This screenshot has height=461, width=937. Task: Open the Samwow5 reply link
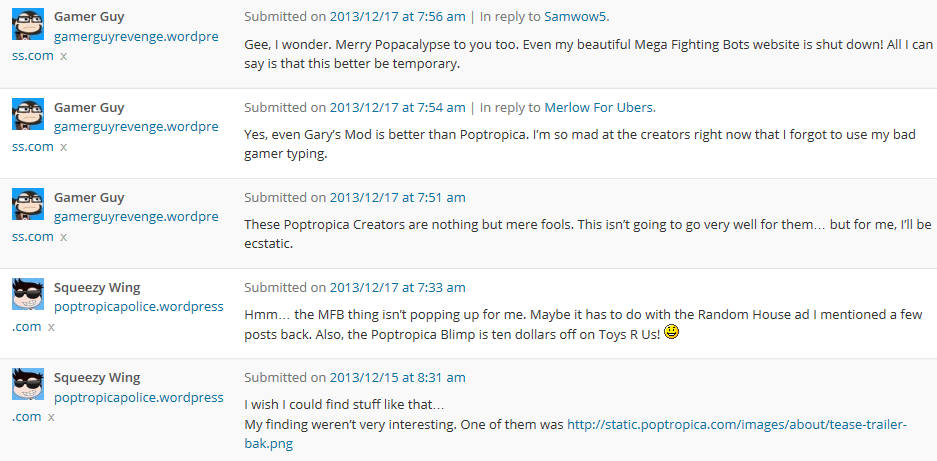tap(575, 17)
